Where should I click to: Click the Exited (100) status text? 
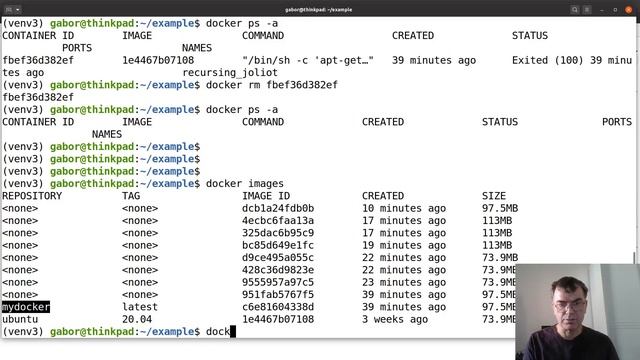pos(548,60)
